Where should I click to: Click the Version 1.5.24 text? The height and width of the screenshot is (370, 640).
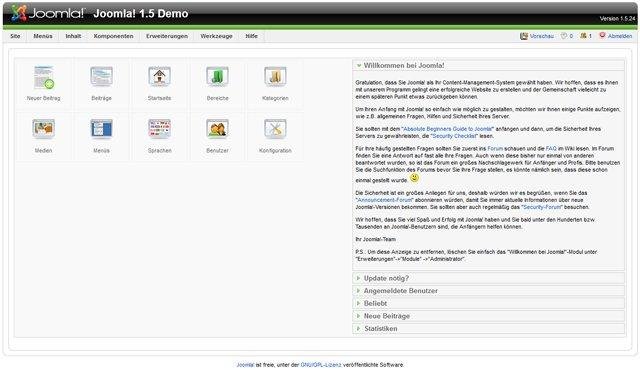(x=617, y=19)
